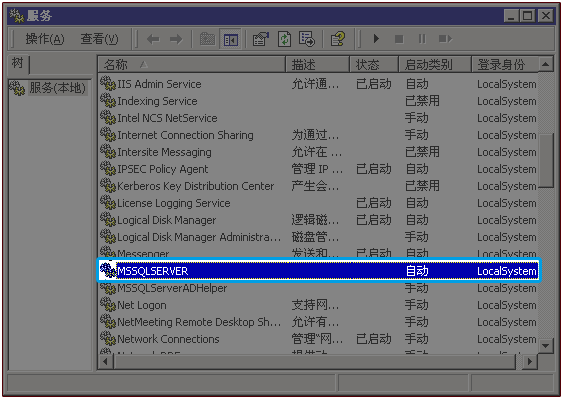This screenshot has width=563, height=399.
Task: Click LocalSystem entry in MSSQLSERVER row
Action: pos(507,271)
